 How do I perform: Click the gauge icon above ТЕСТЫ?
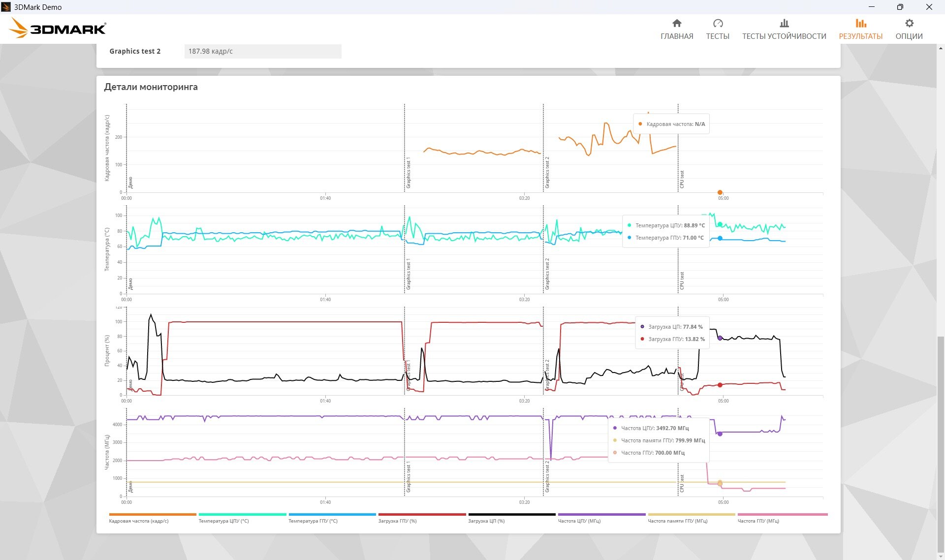tap(718, 23)
